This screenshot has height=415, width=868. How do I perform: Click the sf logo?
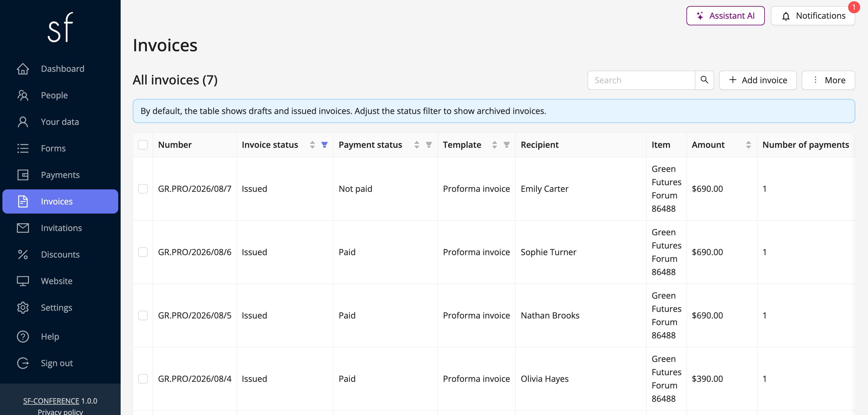(60, 27)
